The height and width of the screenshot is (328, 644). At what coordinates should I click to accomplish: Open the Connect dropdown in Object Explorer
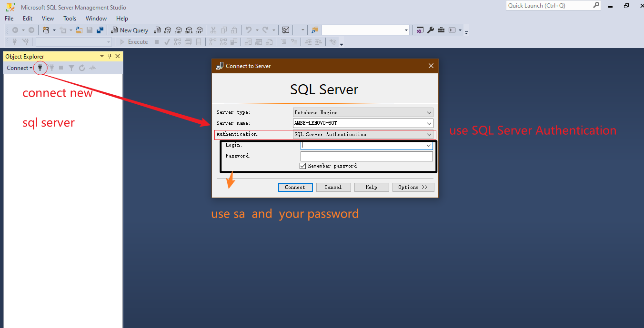20,68
